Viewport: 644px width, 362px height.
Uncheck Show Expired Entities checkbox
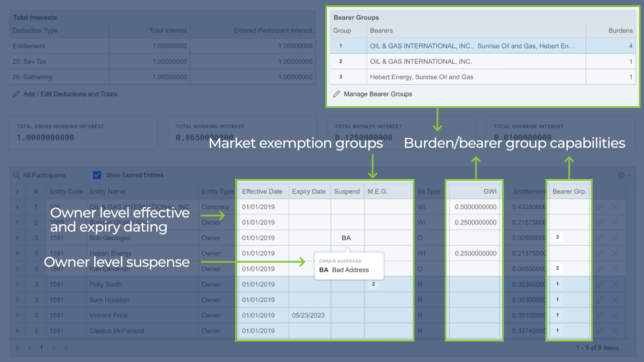(x=97, y=175)
